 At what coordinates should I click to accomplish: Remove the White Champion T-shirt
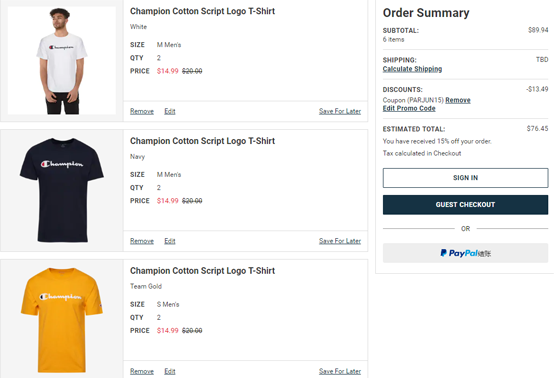tap(142, 111)
